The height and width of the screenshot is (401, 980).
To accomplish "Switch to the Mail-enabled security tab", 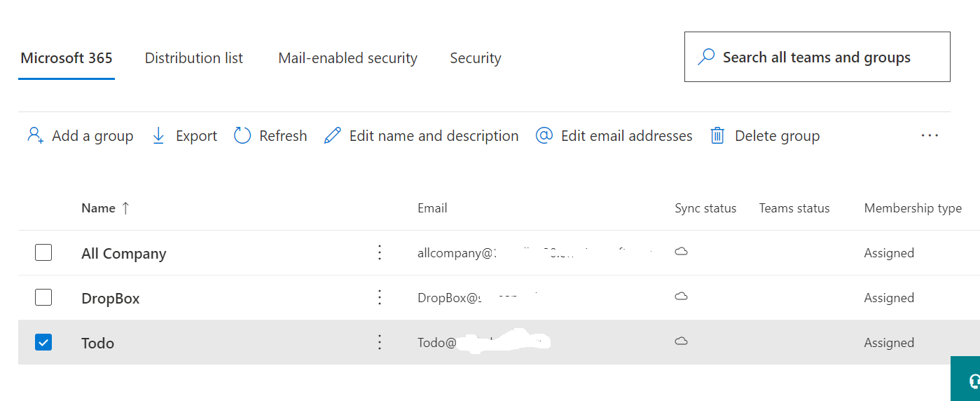I will (x=348, y=58).
